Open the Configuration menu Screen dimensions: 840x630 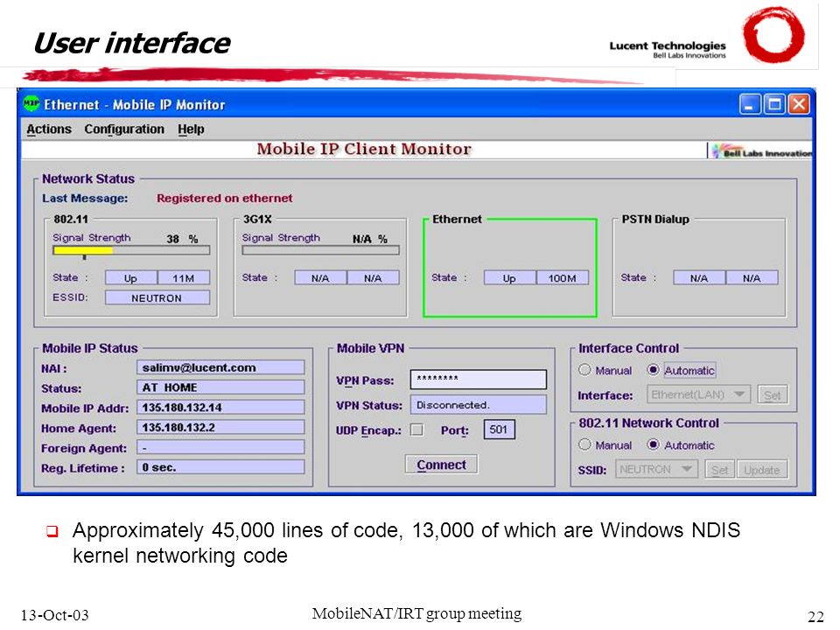[x=124, y=129]
